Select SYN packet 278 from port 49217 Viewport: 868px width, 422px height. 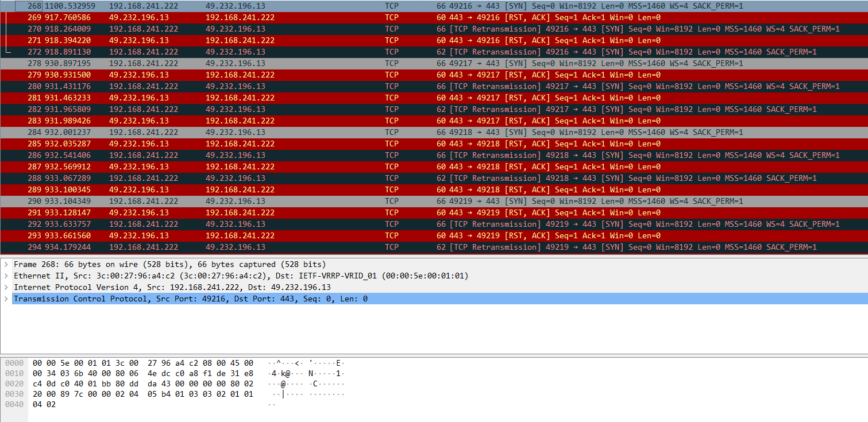coord(434,63)
